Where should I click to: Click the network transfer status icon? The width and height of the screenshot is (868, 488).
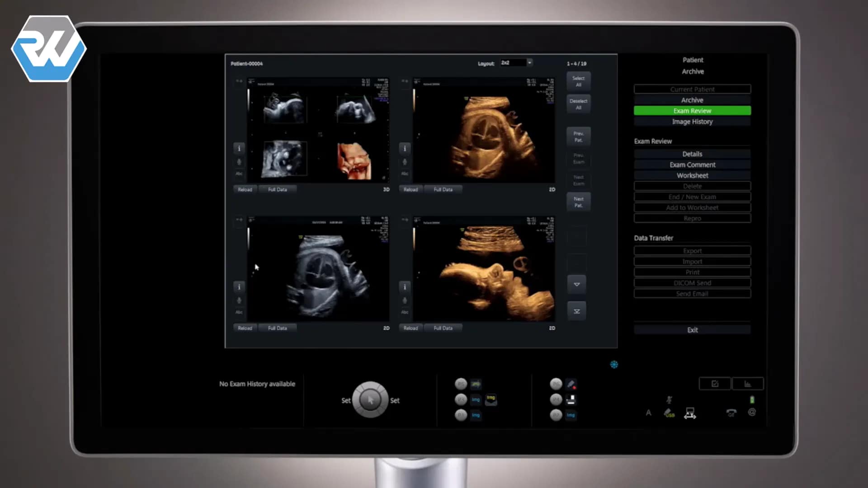690,413
